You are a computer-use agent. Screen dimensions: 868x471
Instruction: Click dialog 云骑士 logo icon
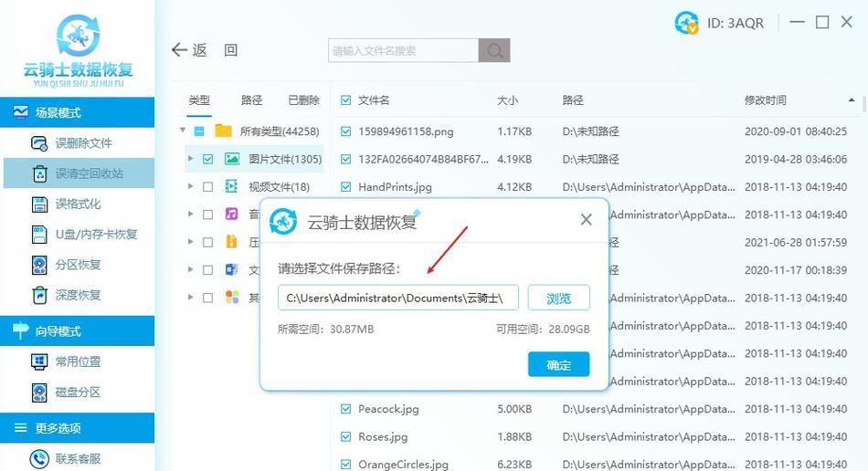(283, 222)
